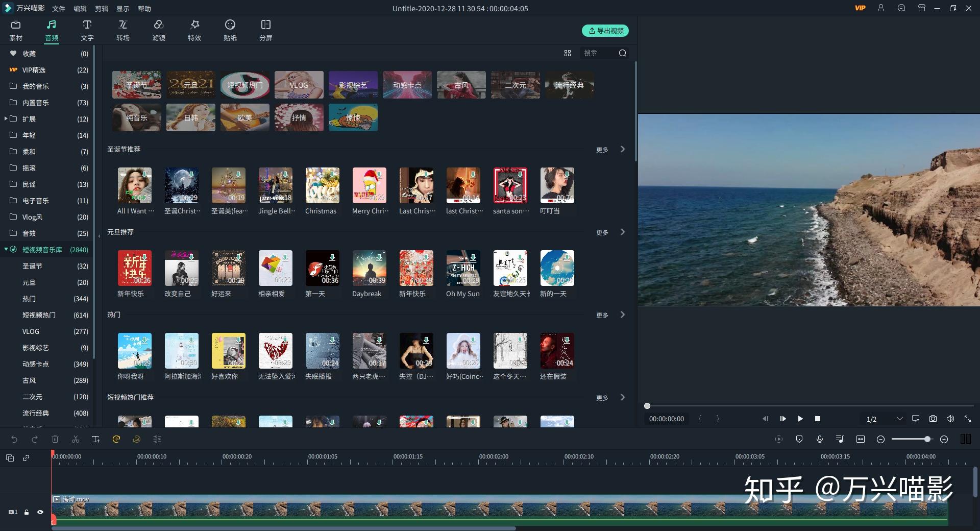Image resolution: width=980 pixels, height=531 pixels.
Task: Open the 帮助 menu
Action: pos(144,9)
